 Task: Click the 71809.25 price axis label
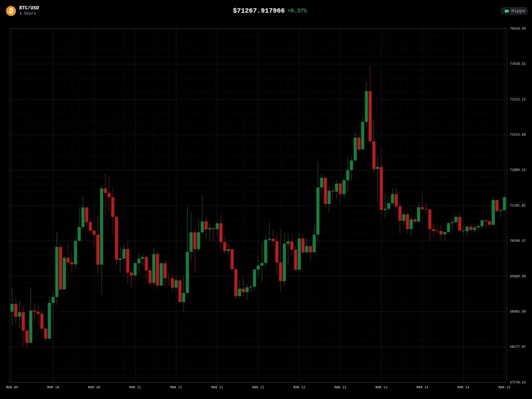point(518,170)
